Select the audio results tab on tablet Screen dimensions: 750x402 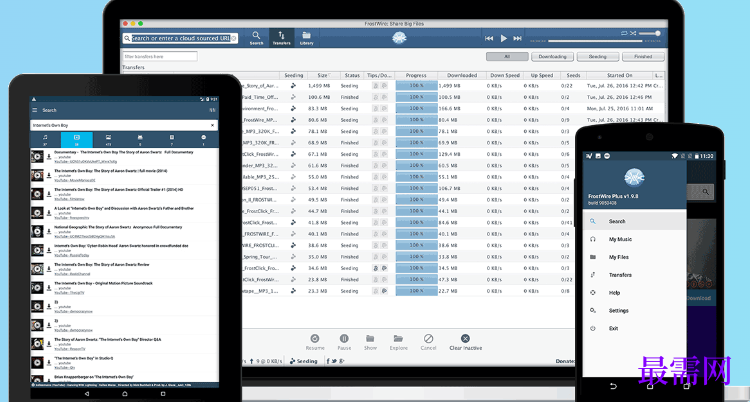tap(45, 140)
